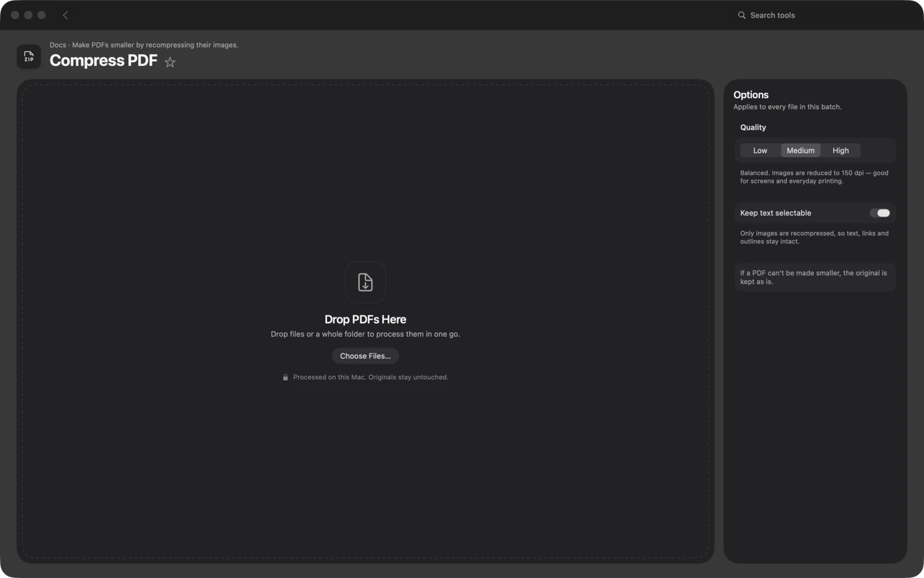This screenshot has height=578, width=924.
Task: Select High quality
Action: coord(840,150)
